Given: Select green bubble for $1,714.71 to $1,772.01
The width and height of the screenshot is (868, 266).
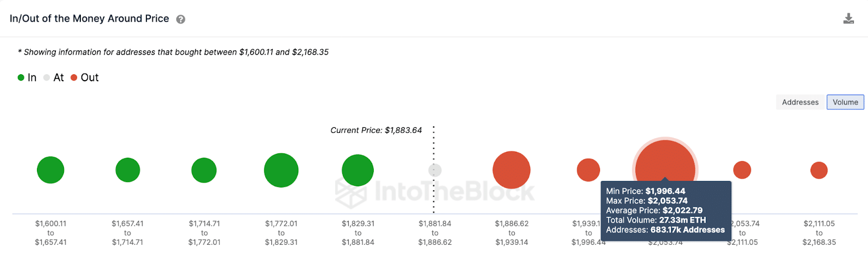Looking at the screenshot, I should pyautogui.click(x=204, y=170).
